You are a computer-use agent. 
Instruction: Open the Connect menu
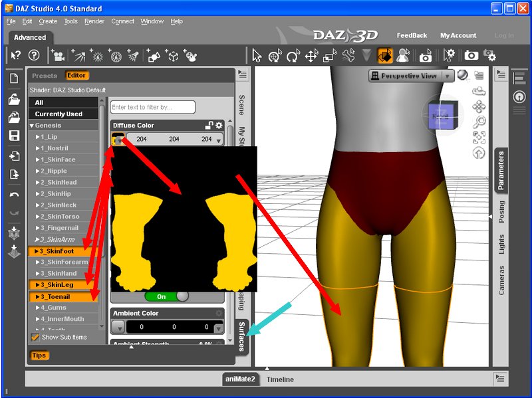tap(122, 21)
